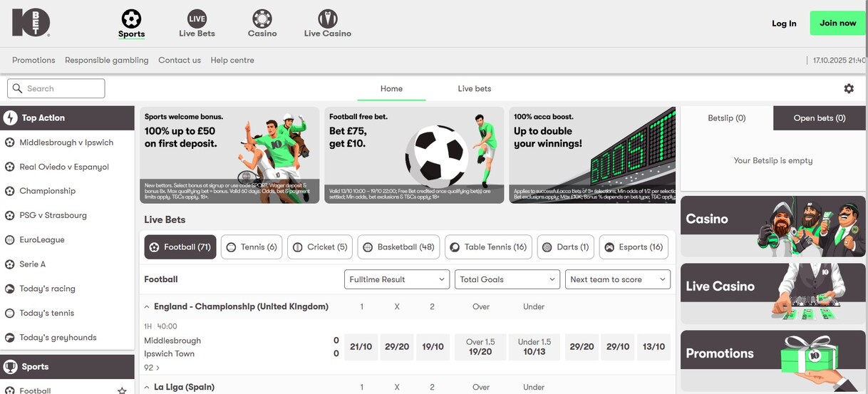Open the Live Casino dealer icon
The height and width of the screenshot is (394, 868).
click(x=327, y=19)
